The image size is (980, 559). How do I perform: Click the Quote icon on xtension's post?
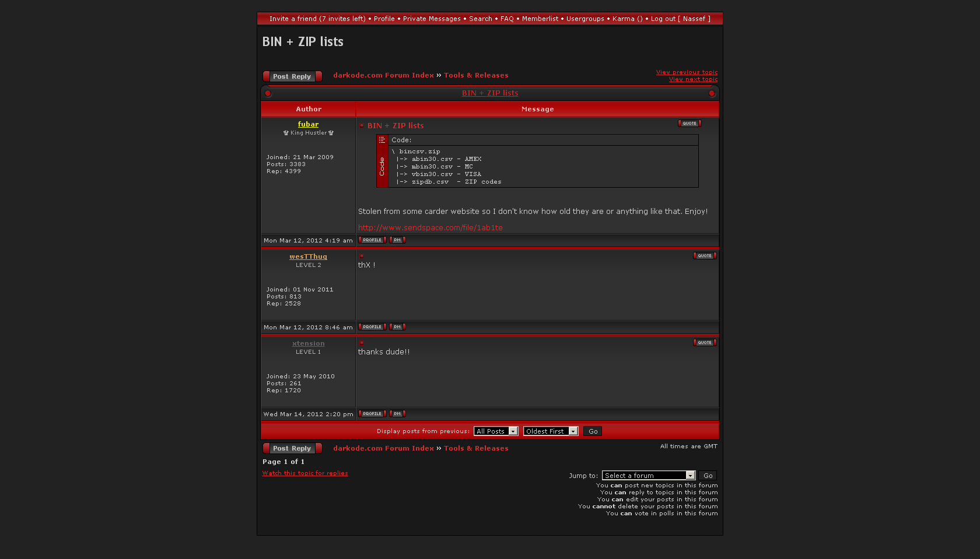pos(705,343)
